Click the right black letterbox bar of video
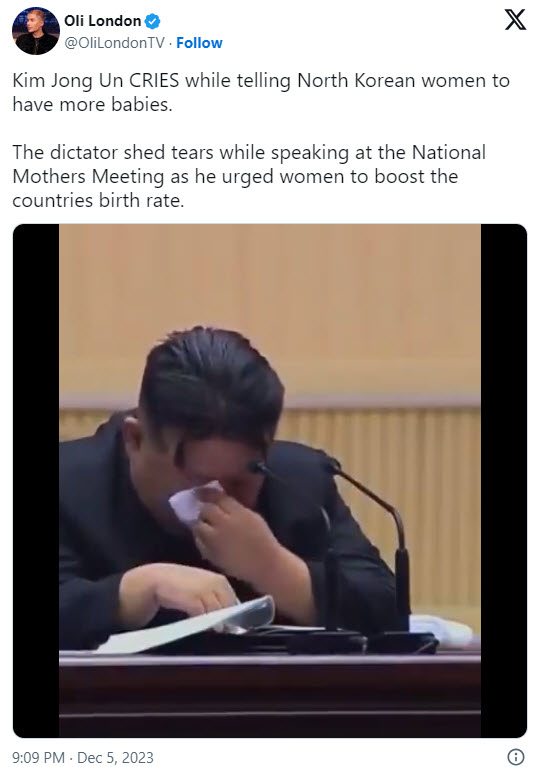Viewport: 537px width, 767px height. pos(504,480)
